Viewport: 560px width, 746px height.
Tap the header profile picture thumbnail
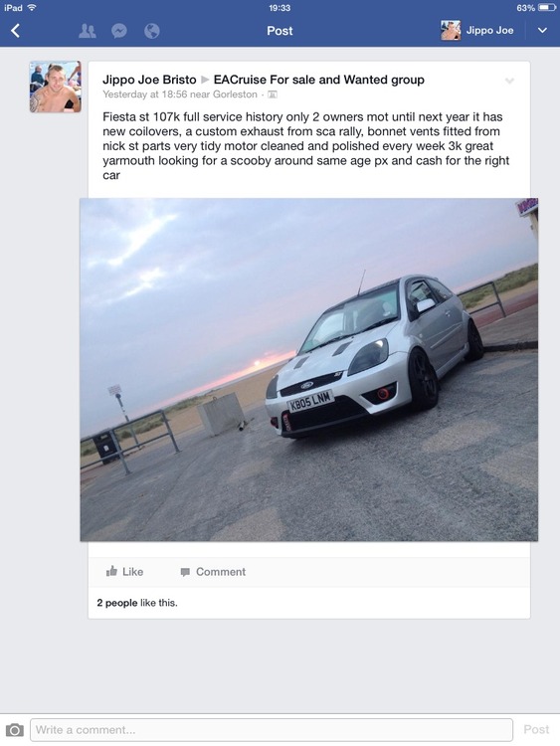coord(451,31)
